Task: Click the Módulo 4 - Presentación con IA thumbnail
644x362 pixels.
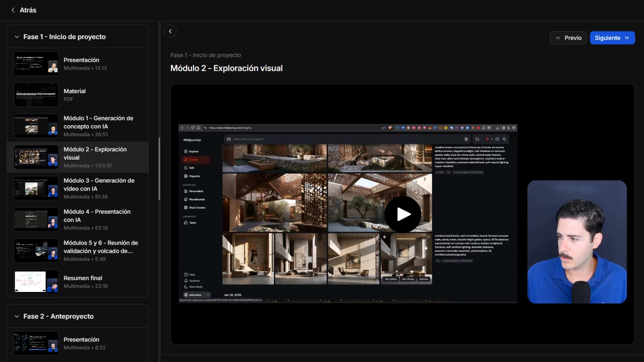Action: coord(36,219)
